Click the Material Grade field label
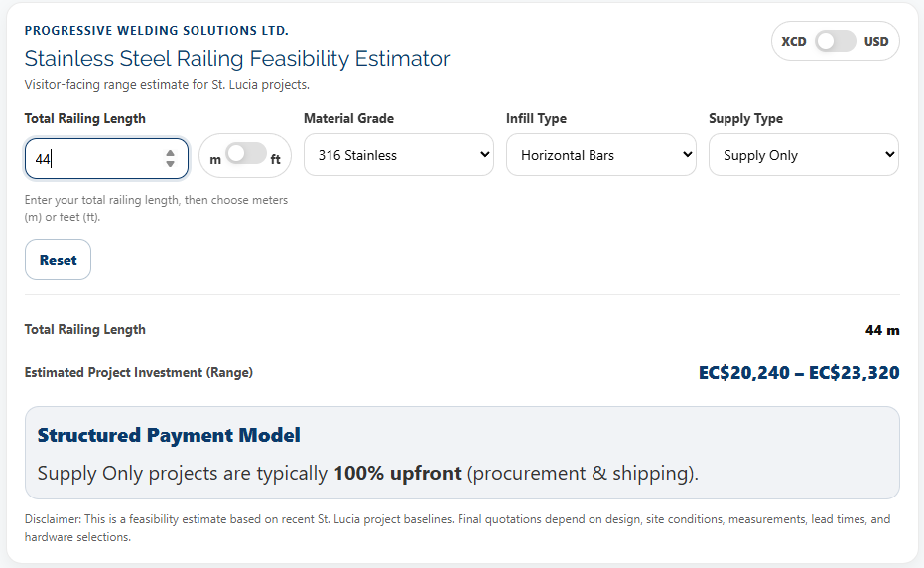Image resolution: width=924 pixels, height=568 pixels. click(348, 119)
